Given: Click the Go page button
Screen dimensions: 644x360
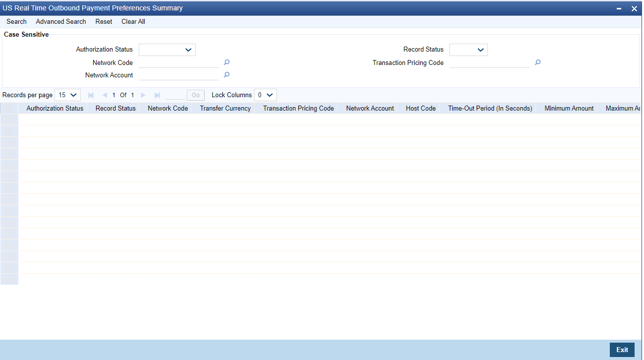Looking at the screenshot, I should [196, 95].
